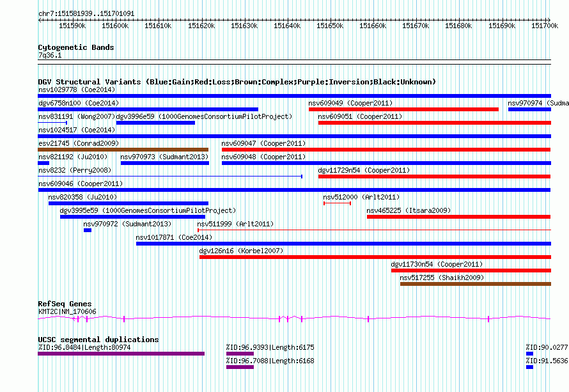Click the 151700k ruler tick label

point(545,26)
